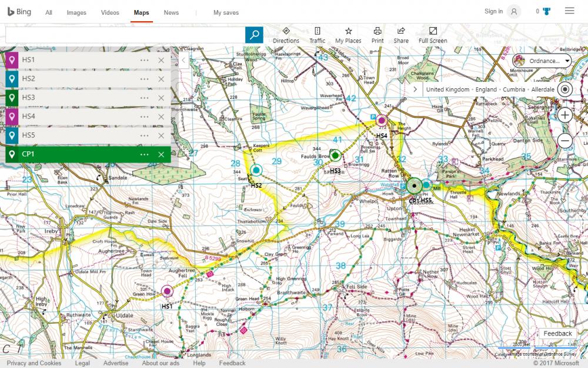Remove the CP1 place
This screenshot has width=588, height=368.
point(161,154)
